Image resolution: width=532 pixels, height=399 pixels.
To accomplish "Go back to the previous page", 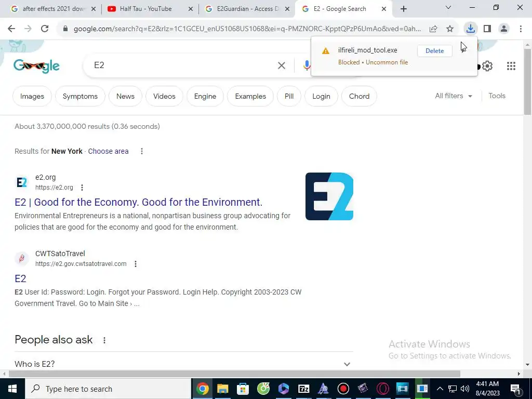I will [x=11, y=29].
